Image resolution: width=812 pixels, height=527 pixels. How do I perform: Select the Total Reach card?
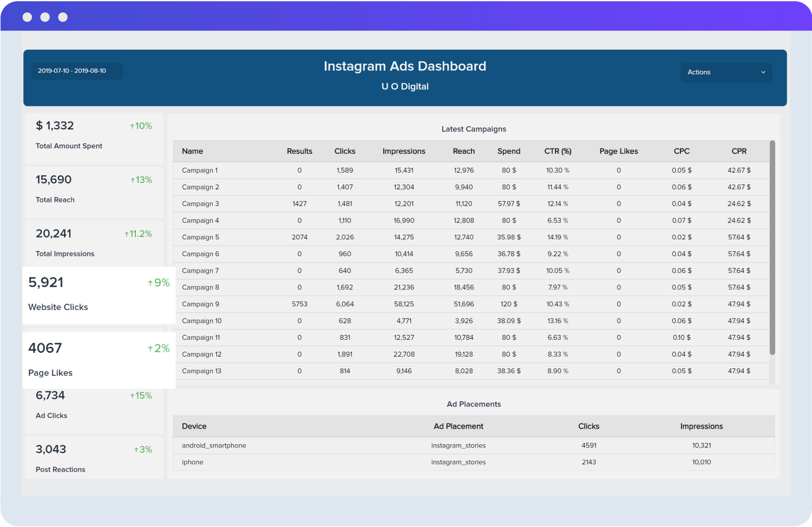94,192
